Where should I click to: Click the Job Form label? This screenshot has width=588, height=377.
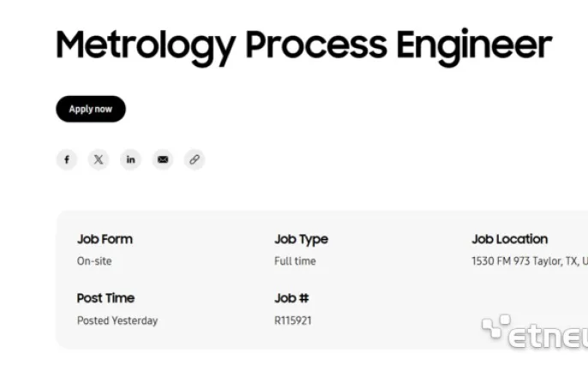click(105, 239)
